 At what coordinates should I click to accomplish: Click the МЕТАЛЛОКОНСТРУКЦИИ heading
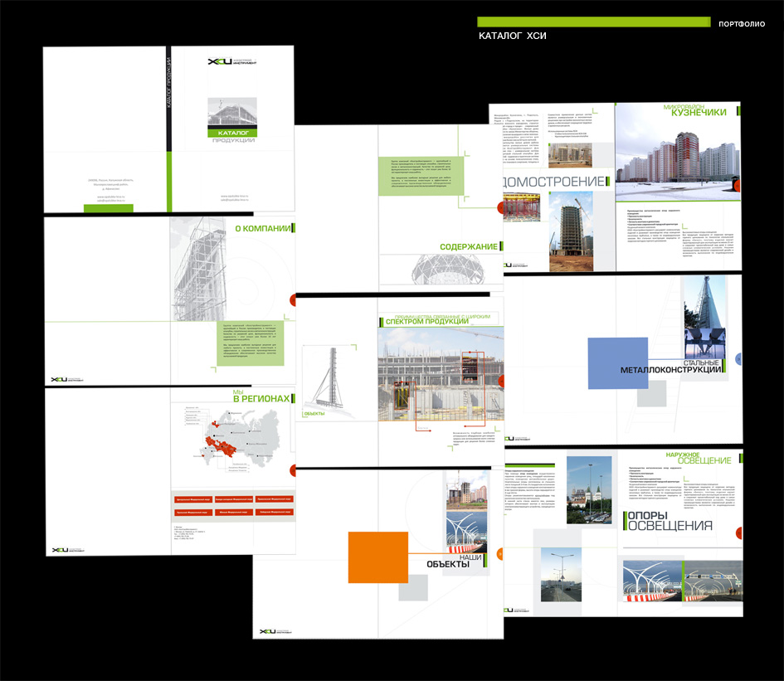(x=670, y=370)
